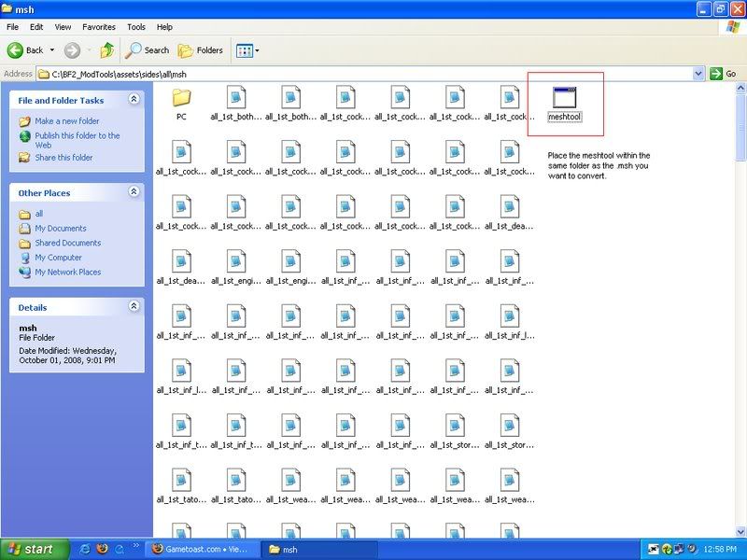Click the taskbar clock 12:58 PM
Image resolution: width=747 pixels, height=560 pixels.
click(719, 550)
